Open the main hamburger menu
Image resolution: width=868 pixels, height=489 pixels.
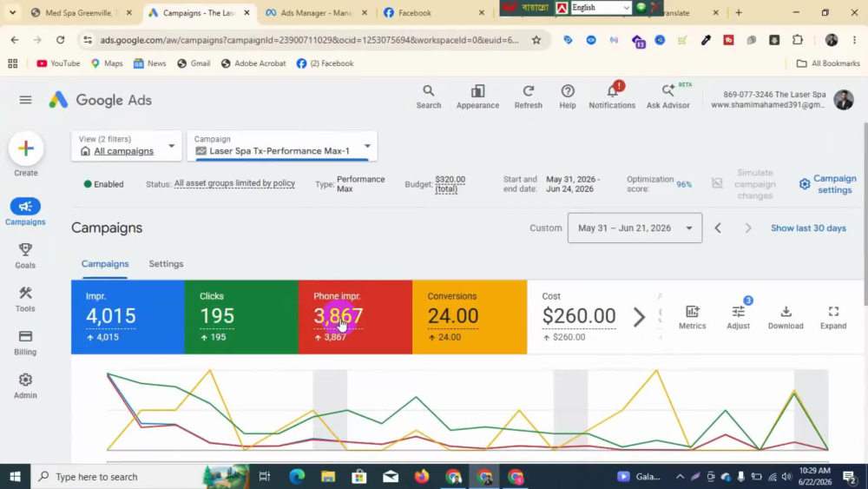tap(25, 100)
